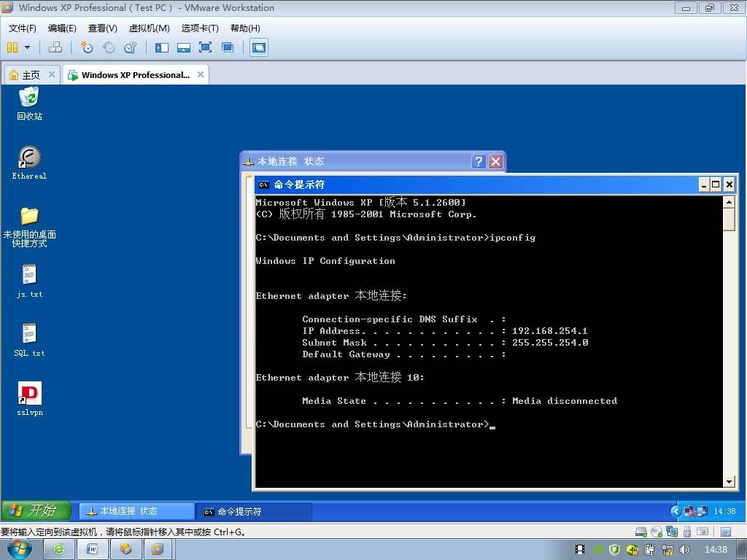Click the green shield security tray icon

(614, 550)
